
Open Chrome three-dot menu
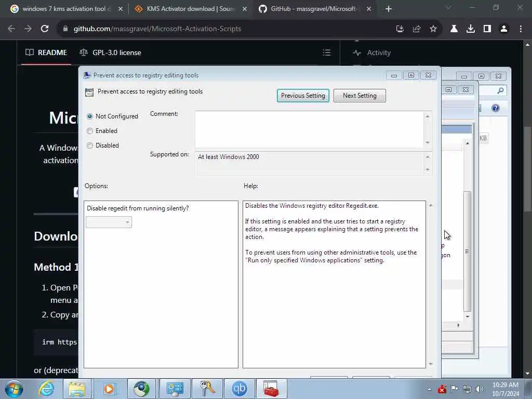521,29
